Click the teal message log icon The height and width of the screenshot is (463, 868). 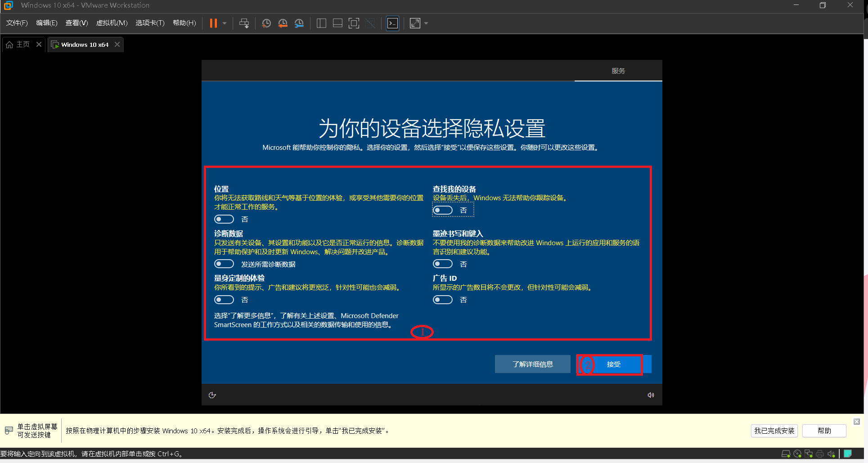[848, 454]
